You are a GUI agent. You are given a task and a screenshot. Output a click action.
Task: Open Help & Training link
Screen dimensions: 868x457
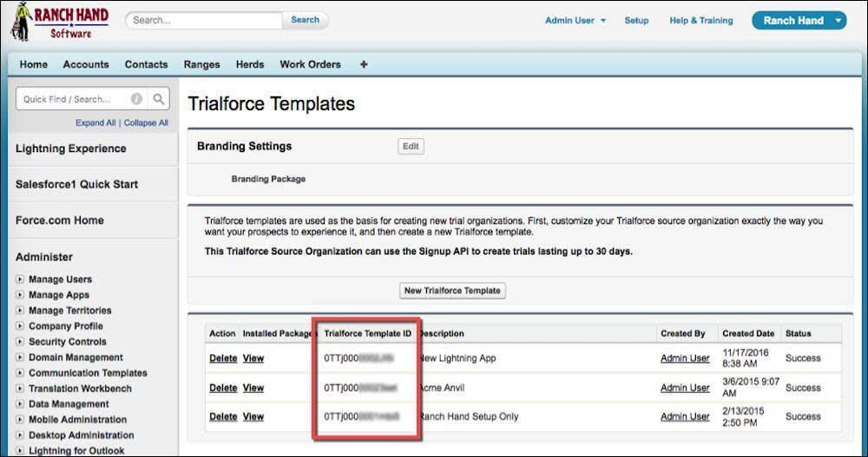point(700,21)
